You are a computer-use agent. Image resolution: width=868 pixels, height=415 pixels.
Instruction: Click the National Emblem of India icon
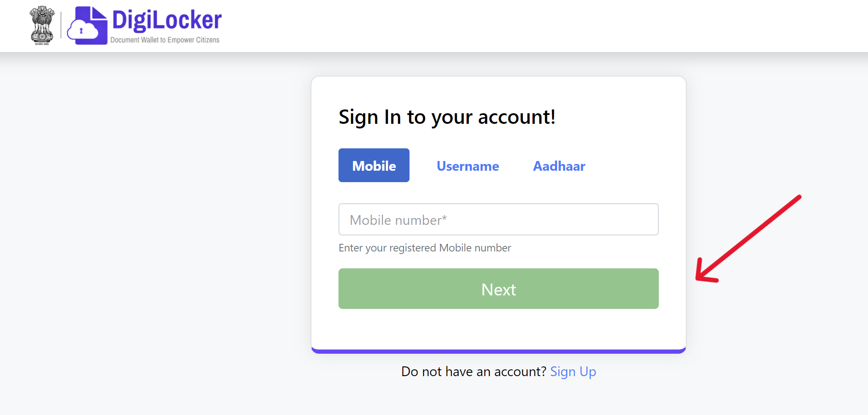click(x=42, y=25)
